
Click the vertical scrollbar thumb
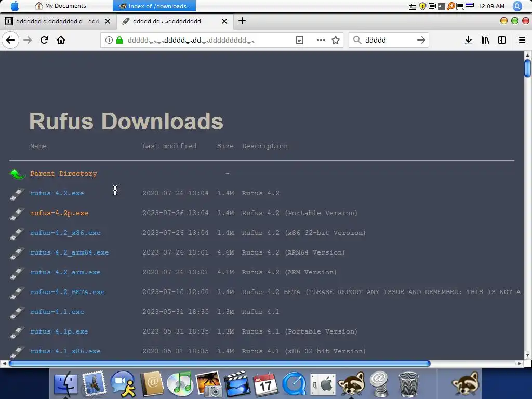point(528,68)
